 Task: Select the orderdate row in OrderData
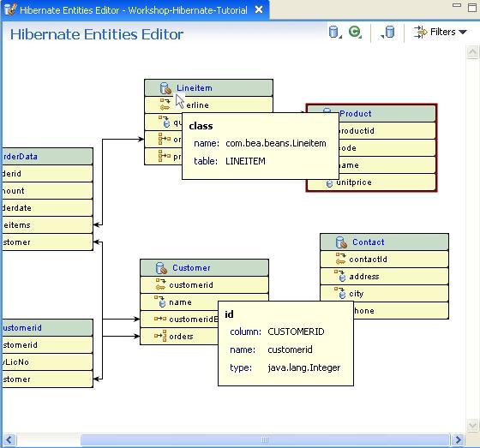(x=47, y=208)
